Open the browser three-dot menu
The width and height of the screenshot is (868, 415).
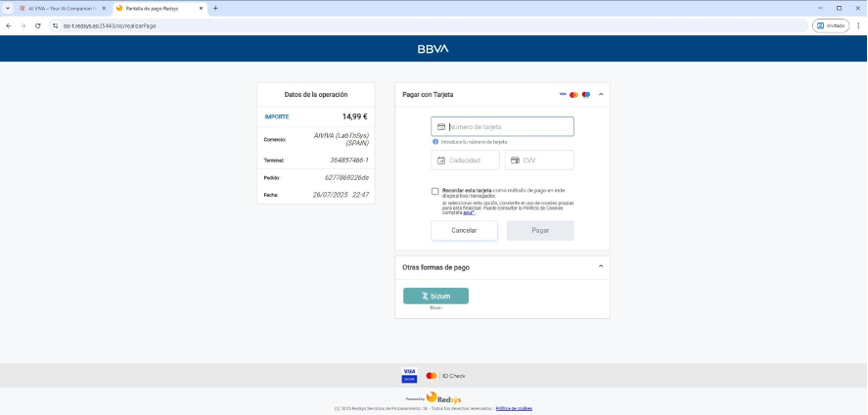(x=858, y=25)
